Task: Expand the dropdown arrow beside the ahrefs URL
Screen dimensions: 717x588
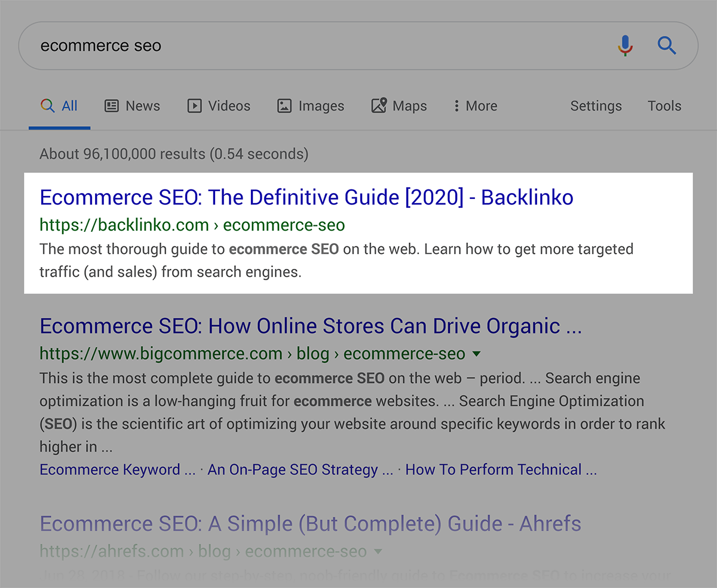Action: coord(378,551)
